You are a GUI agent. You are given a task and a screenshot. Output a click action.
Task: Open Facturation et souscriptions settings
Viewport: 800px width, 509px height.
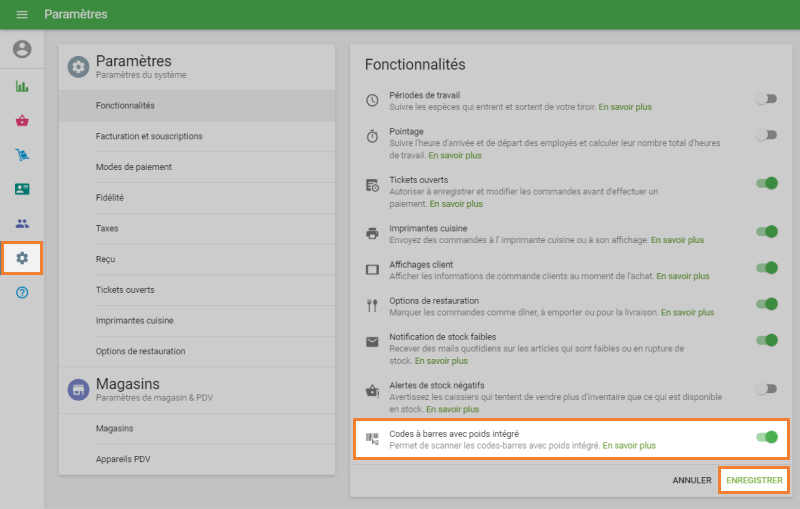tap(149, 136)
